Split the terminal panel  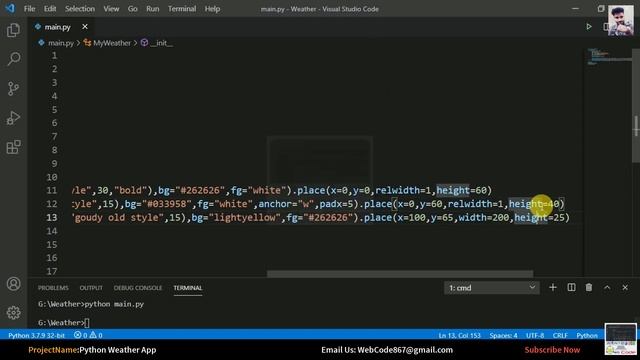click(571, 288)
